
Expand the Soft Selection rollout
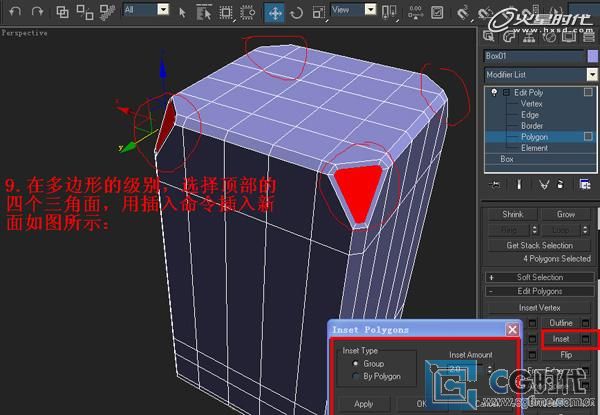(x=540, y=277)
